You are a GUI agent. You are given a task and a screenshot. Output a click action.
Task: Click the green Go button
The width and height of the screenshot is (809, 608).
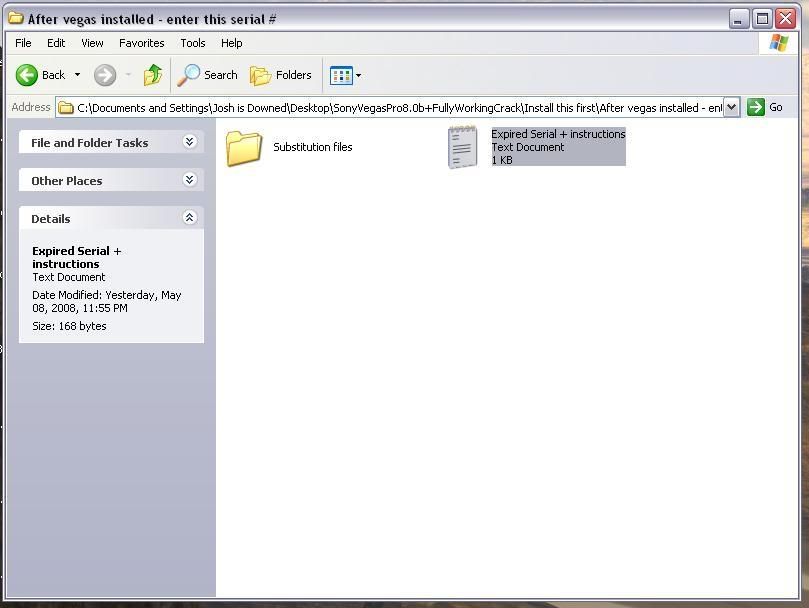(x=765, y=107)
